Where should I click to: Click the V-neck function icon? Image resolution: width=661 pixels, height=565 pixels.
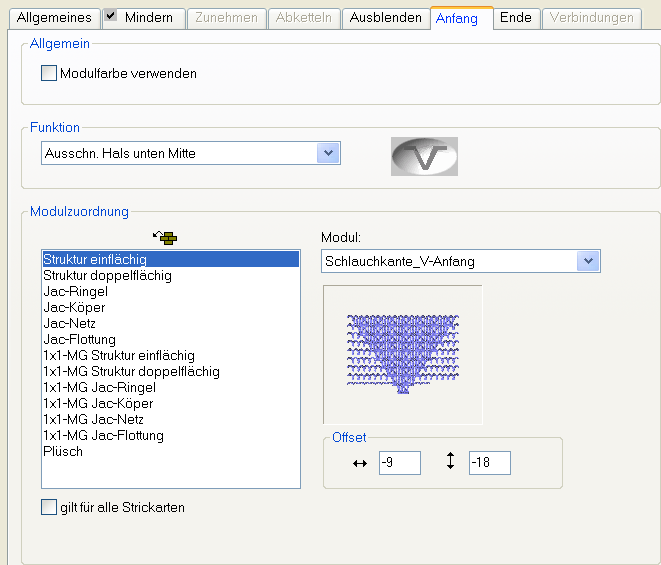point(424,158)
